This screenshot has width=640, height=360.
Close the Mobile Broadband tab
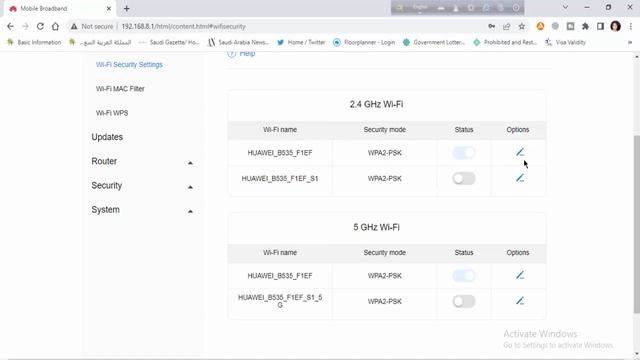coord(109,8)
